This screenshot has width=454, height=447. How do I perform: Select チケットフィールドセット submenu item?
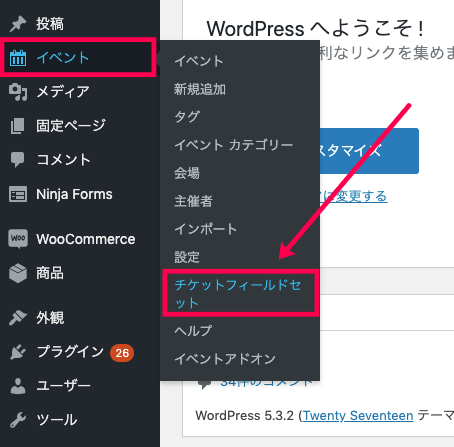(x=238, y=294)
